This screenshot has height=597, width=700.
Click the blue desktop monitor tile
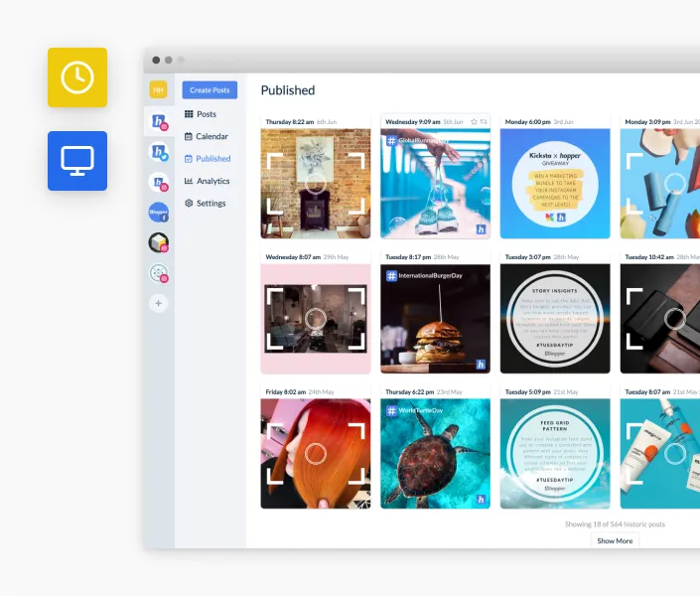[x=77, y=161]
